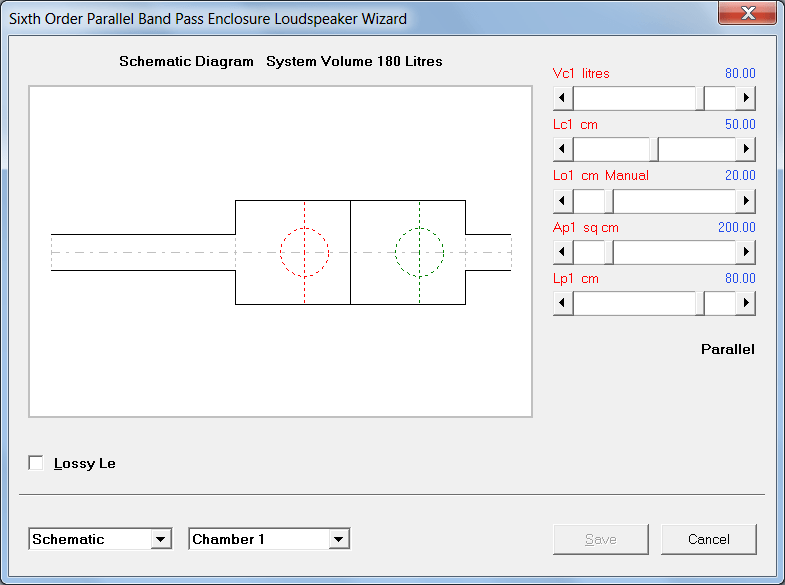Enable the Lossy Le checkbox
This screenshot has height=585, width=785.
tap(36, 463)
